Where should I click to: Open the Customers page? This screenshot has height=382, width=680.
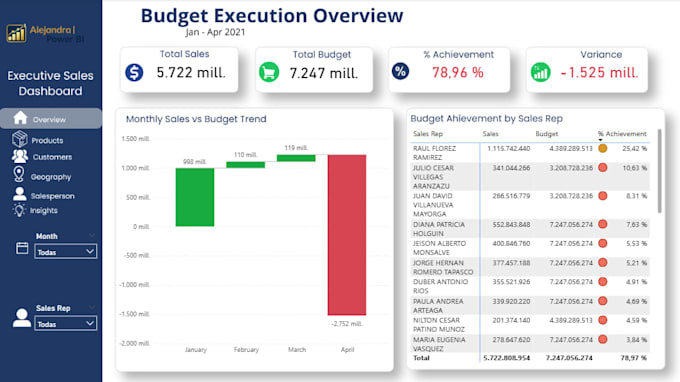click(x=52, y=157)
